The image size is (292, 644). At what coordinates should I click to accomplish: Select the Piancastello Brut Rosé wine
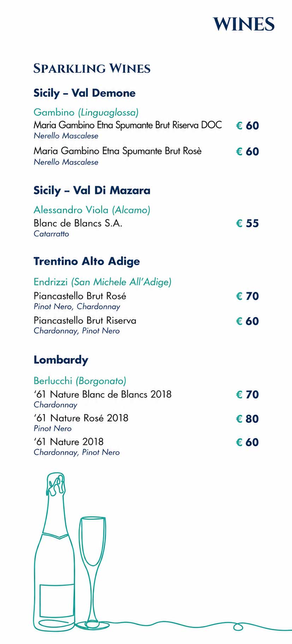pyautogui.click(x=80, y=296)
